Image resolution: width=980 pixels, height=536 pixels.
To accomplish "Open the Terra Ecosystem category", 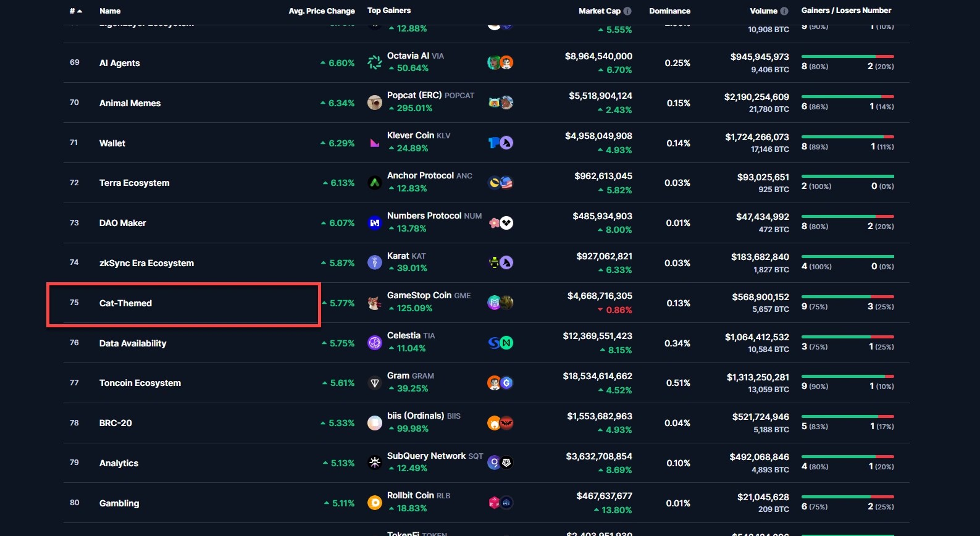I will tap(134, 183).
